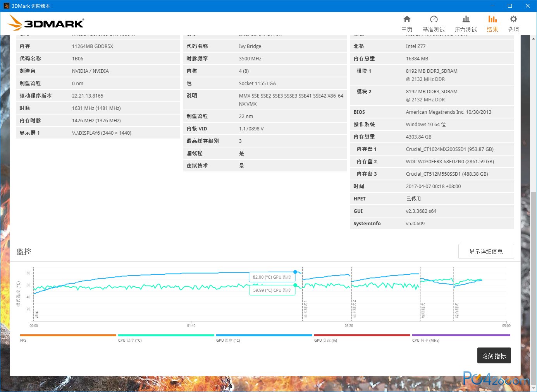The height and width of the screenshot is (392, 537).
Task: Click the 59.99 CPU 温度 tooltip
Action: 272,290
